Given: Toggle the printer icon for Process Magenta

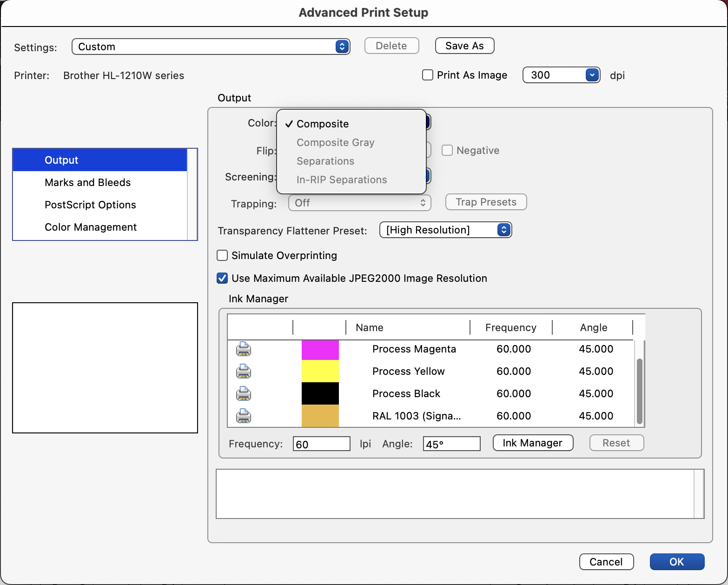Looking at the screenshot, I should pyautogui.click(x=244, y=349).
